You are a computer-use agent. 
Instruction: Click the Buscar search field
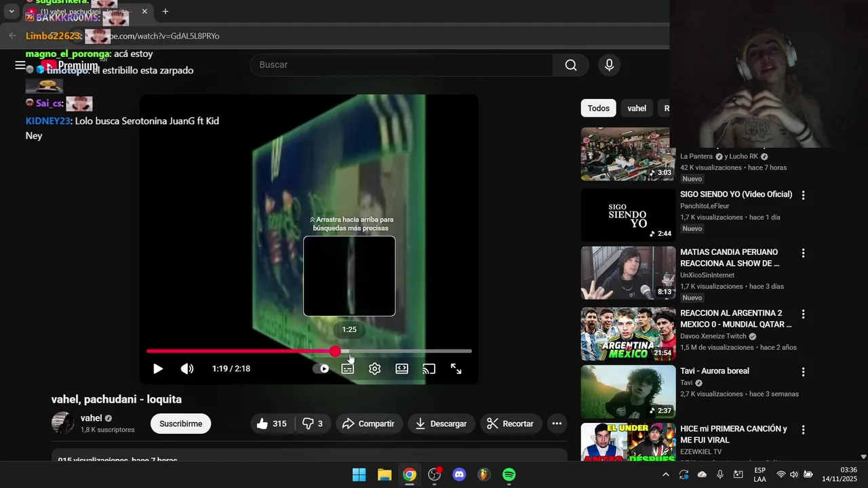coord(401,65)
